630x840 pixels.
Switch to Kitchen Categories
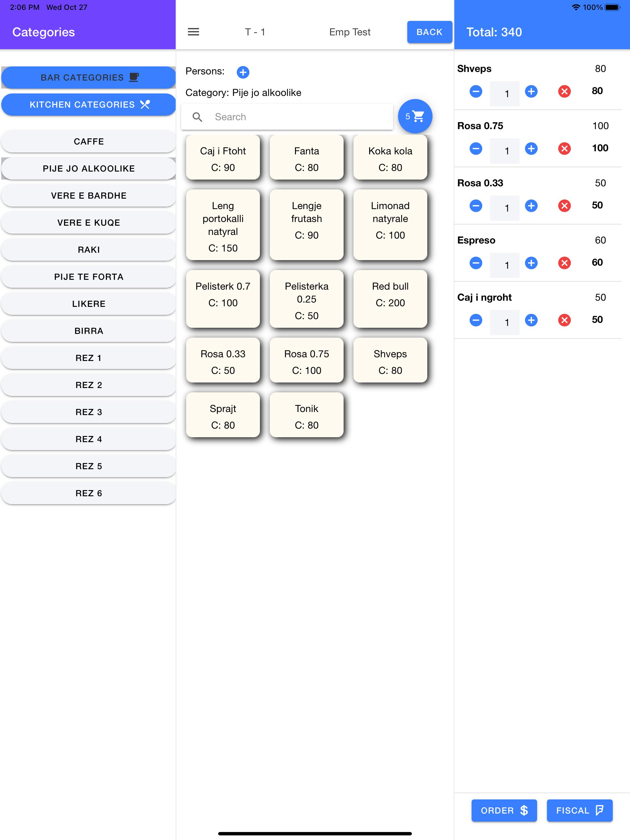pyautogui.click(x=89, y=105)
